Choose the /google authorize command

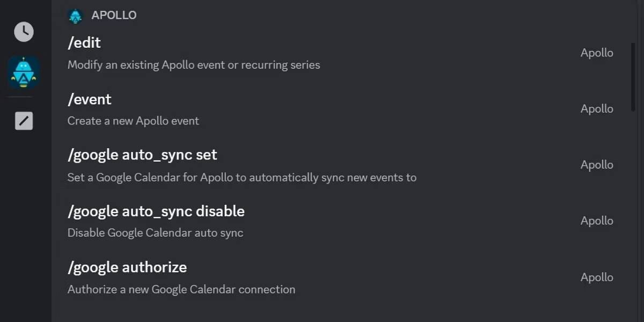[127, 267]
